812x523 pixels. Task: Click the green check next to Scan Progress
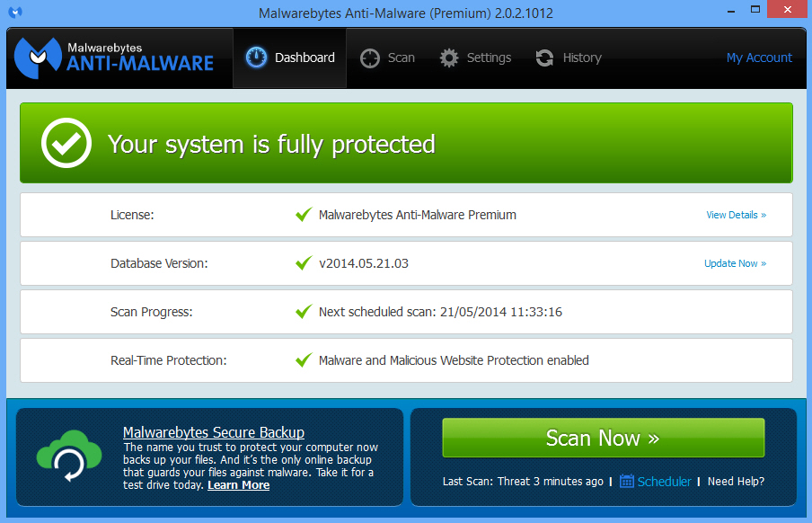click(x=304, y=311)
